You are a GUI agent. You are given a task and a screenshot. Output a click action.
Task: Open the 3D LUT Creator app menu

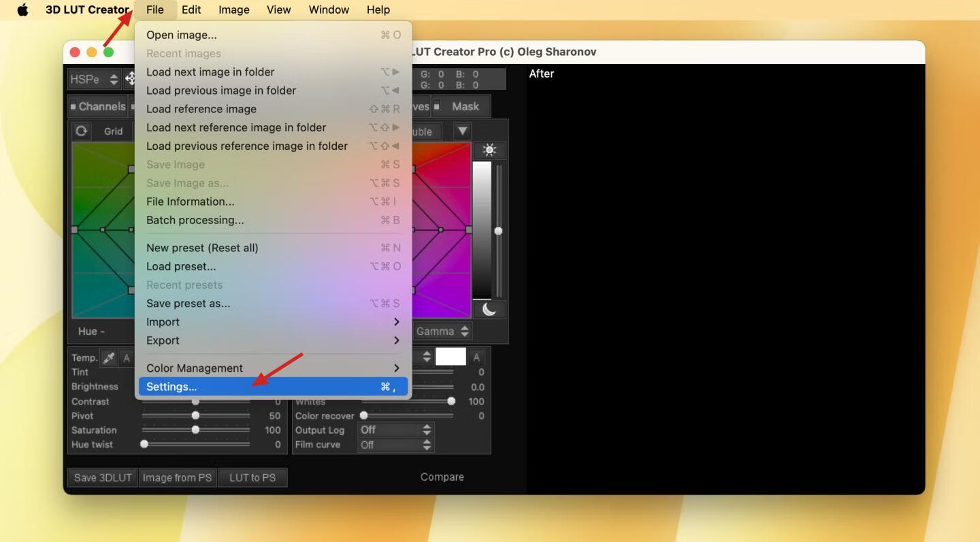[x=87, y=10]
